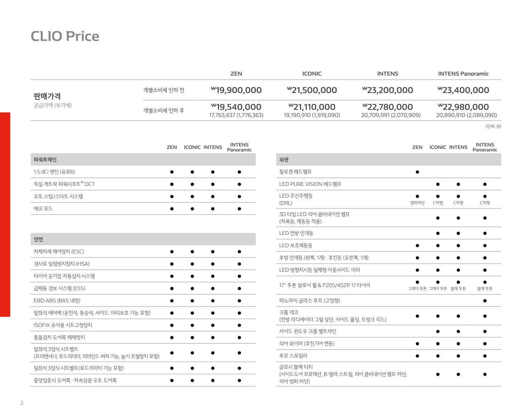Viewport: 532px width, 419px height.
Task: Click the ZEN dot for 할로겐 헤드램프
Action: (x=417, y=172)
